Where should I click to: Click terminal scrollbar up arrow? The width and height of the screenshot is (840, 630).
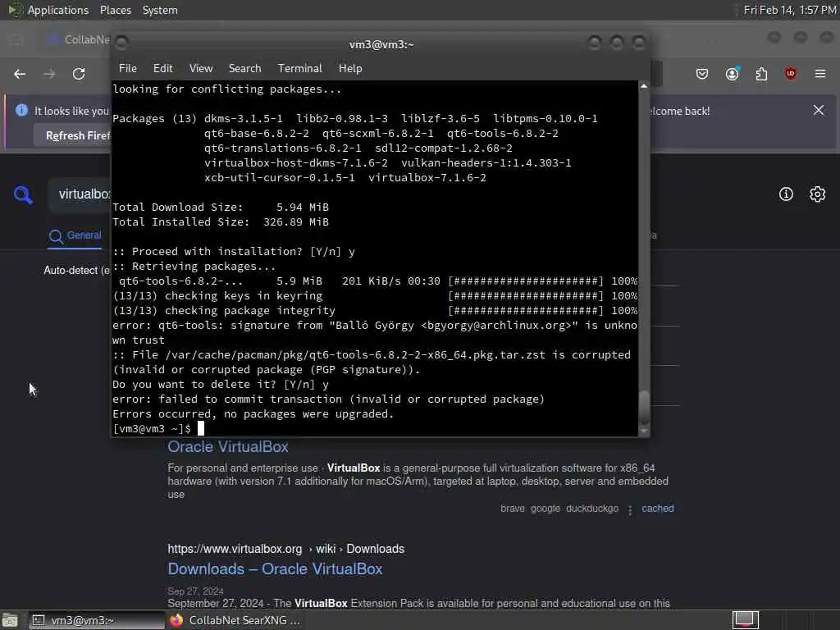644,85
